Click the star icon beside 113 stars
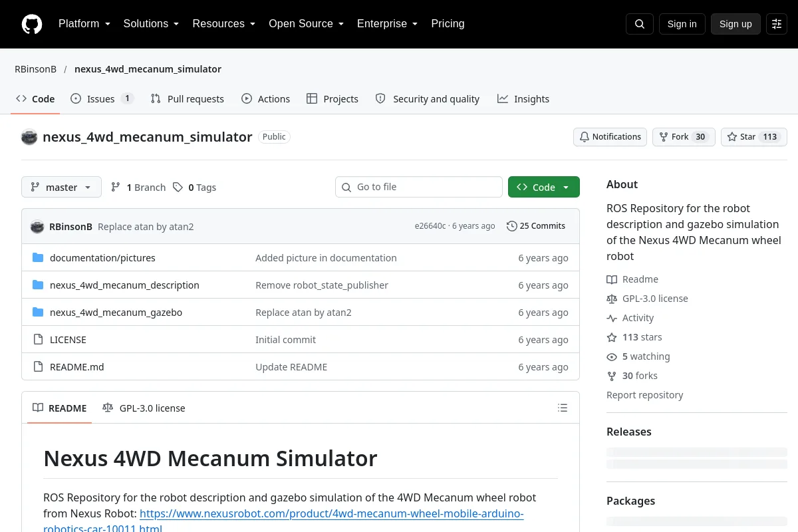The image size is (798, 532). (x=612, y=337)
